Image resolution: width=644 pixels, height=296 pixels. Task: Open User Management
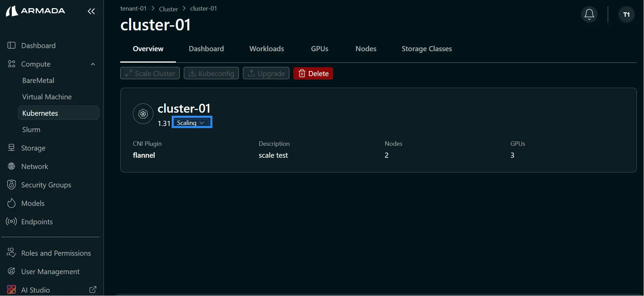(x=50, y=271)
